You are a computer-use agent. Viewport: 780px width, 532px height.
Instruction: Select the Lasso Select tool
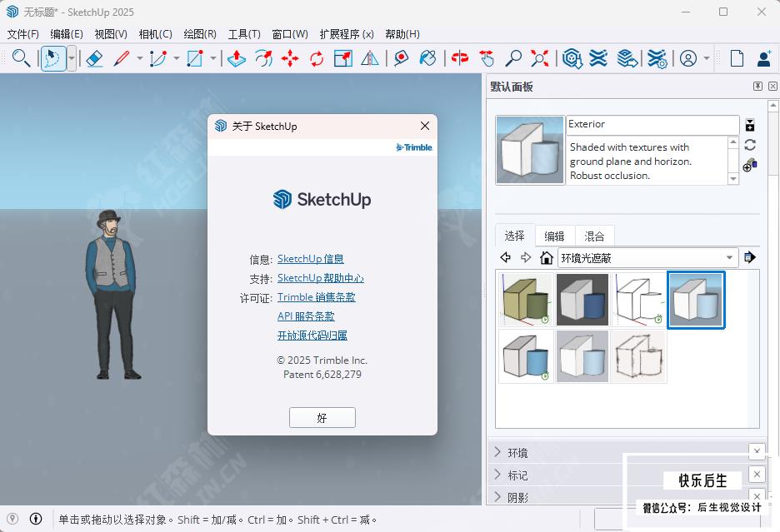[52, 58]
